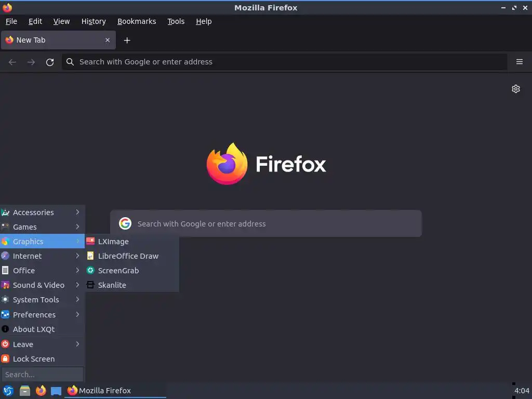Viewport: 532px width, 399px height.
Task: Launch Skanlite scanning app
Action: (x=131, y=285)
